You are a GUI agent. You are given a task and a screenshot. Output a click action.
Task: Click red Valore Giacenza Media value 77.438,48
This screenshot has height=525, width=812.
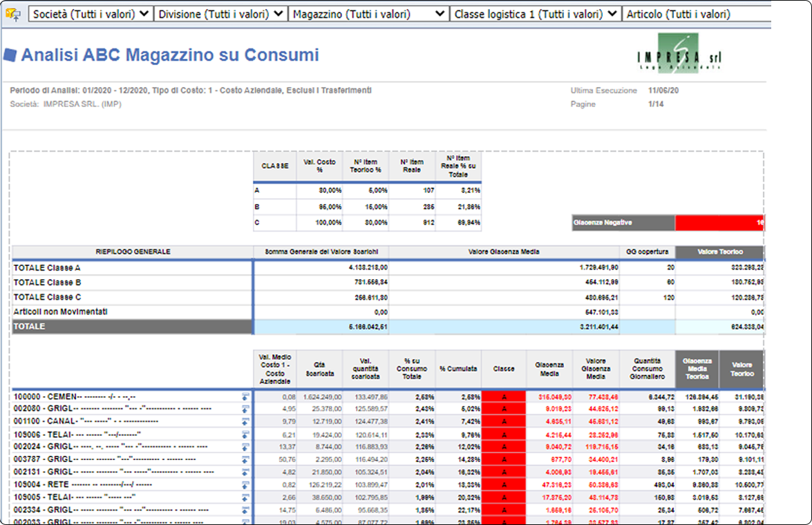[x=603, y=397]
